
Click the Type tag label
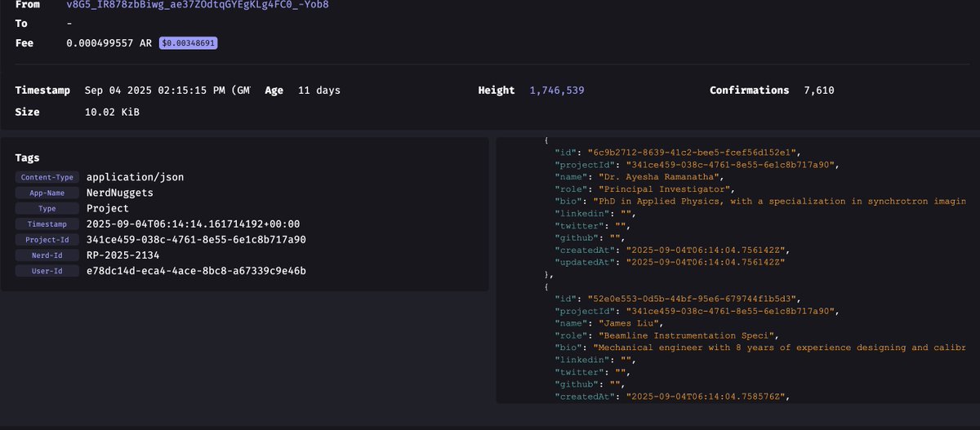click(47, 209)
